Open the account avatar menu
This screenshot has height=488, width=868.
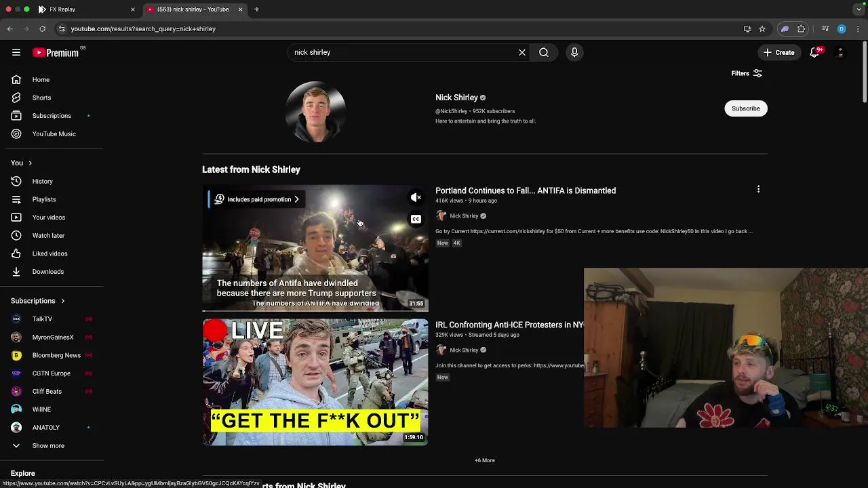(840, 52)
